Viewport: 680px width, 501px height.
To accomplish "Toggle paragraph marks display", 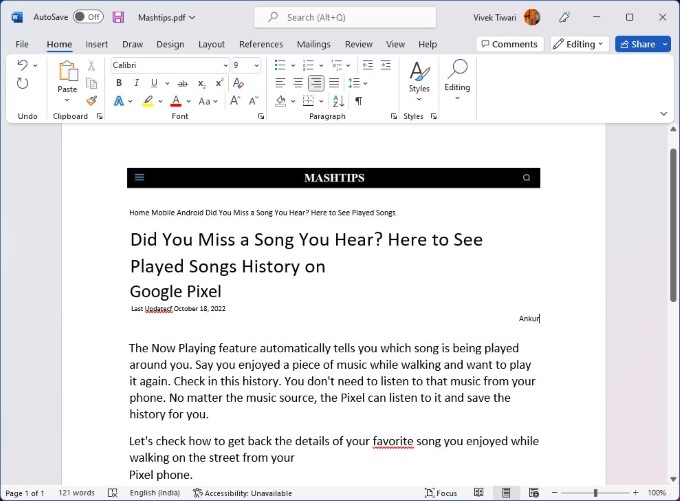I will tap(359, 101).
